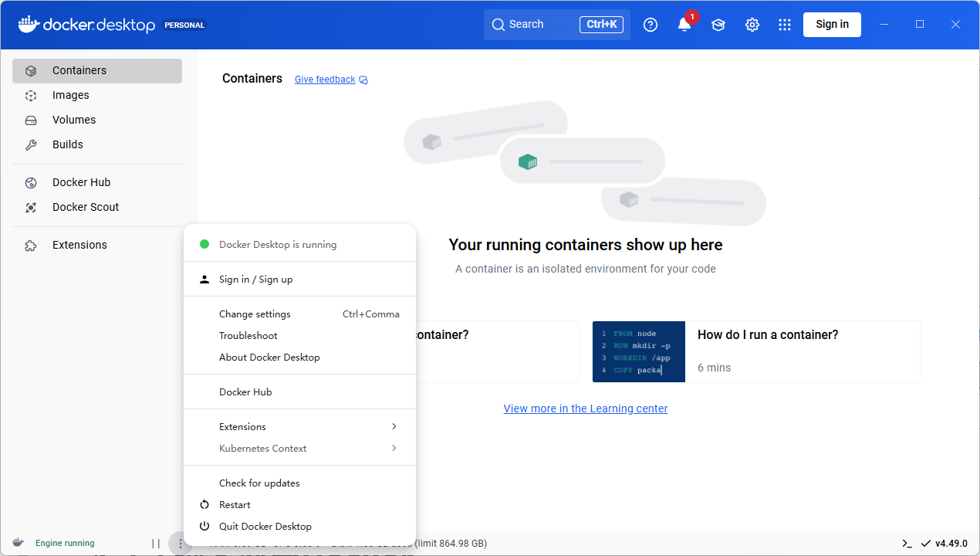Open the apps grid icon in header

(x=785, y=25)
